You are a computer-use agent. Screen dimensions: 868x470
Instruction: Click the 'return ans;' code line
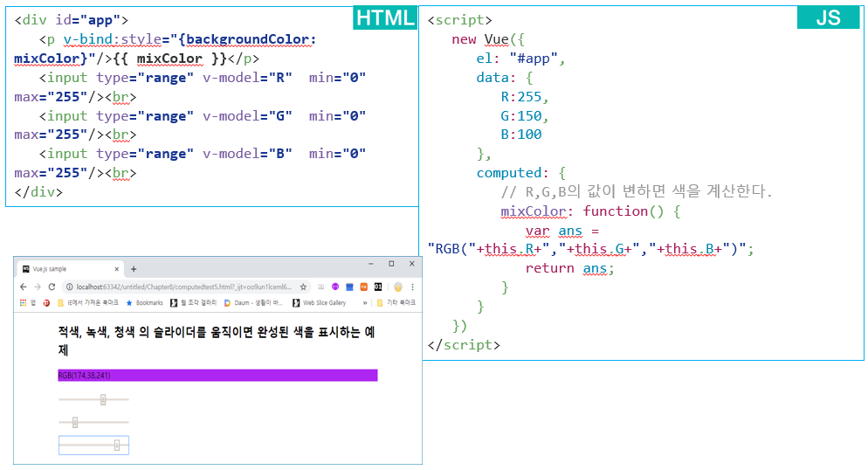coord(570,268)
